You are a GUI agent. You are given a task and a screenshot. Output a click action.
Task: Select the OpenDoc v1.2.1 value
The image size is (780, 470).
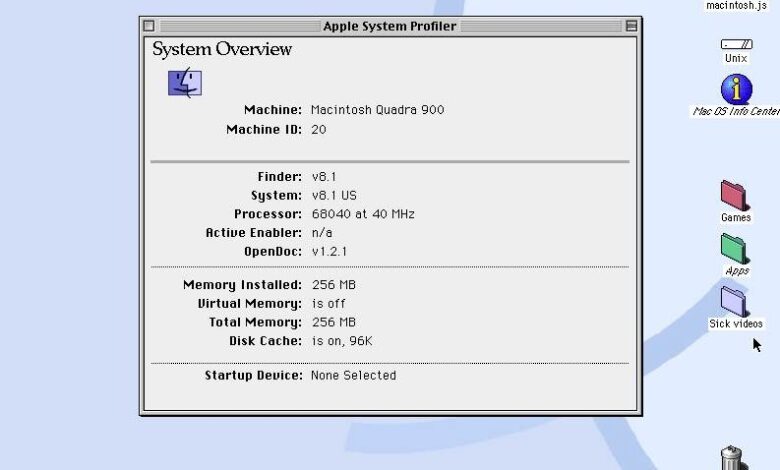coord(329,251)
